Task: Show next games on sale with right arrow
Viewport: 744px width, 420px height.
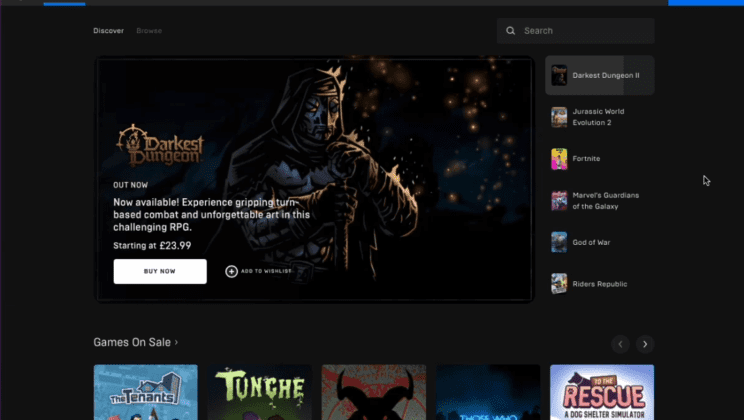Action: [645, 344]
